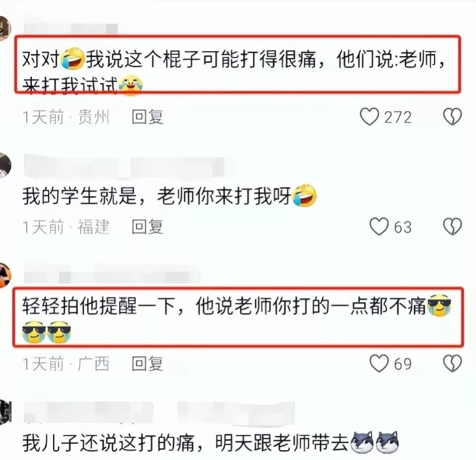
Task: Reply to the Guizhou comment via 回复
Action: (148, 117)
